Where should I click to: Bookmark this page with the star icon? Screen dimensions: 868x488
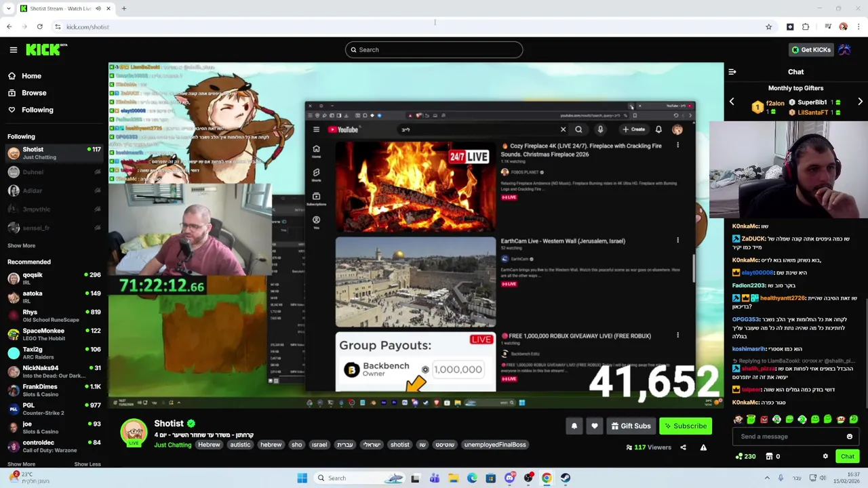click(768, 27)
